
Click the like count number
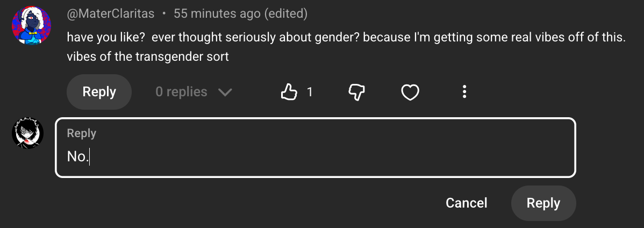(310, 92)
